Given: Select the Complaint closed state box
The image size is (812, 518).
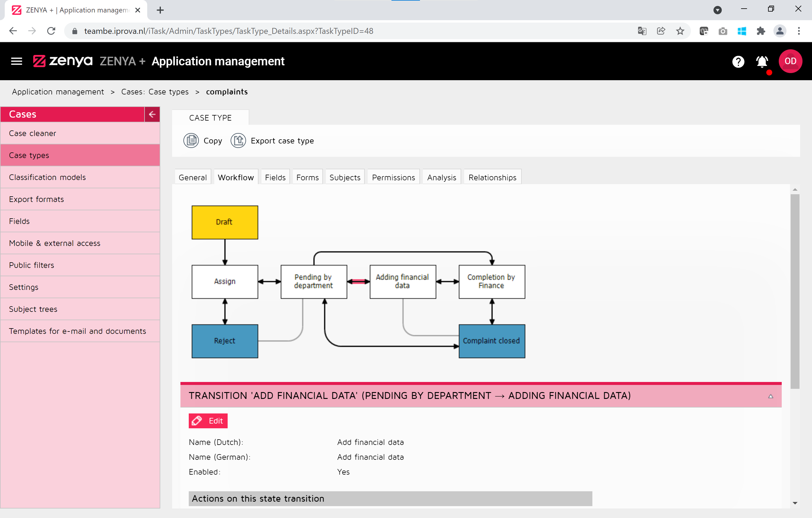Looking at the screenshot, I should click(x=491, y=341).
